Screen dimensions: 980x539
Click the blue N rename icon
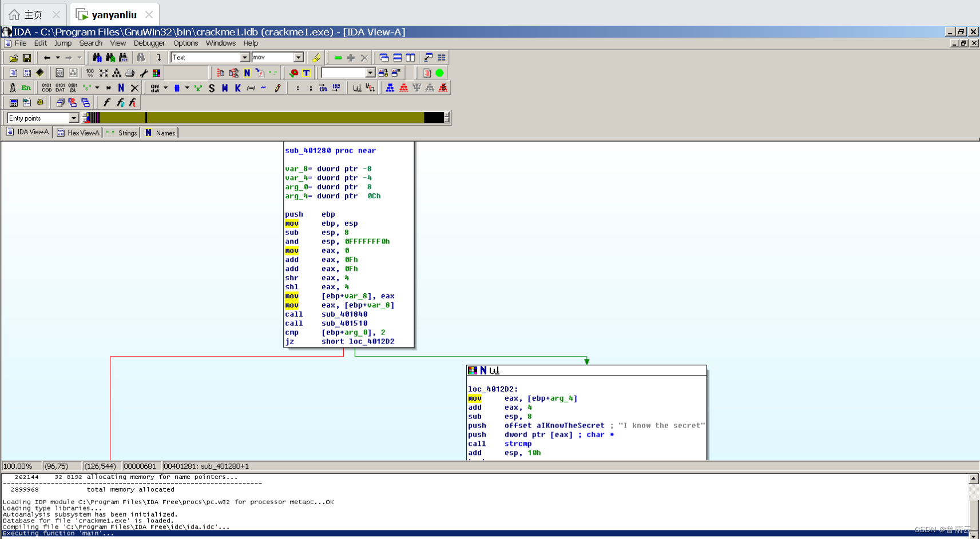[x=121, y=88]
